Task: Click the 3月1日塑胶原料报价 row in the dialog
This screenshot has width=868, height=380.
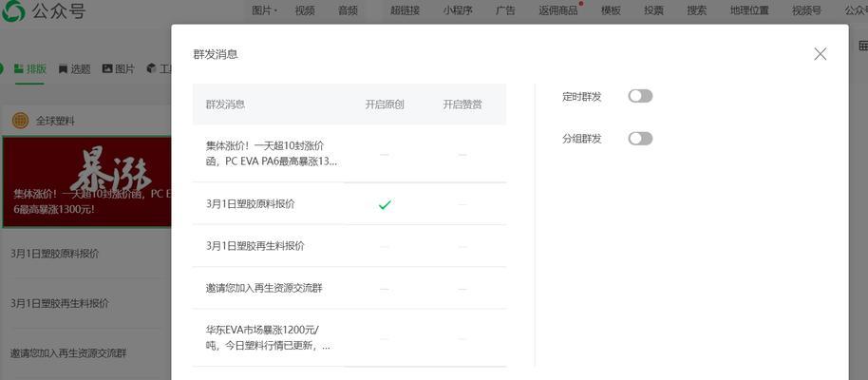Action: click(349, 204)
